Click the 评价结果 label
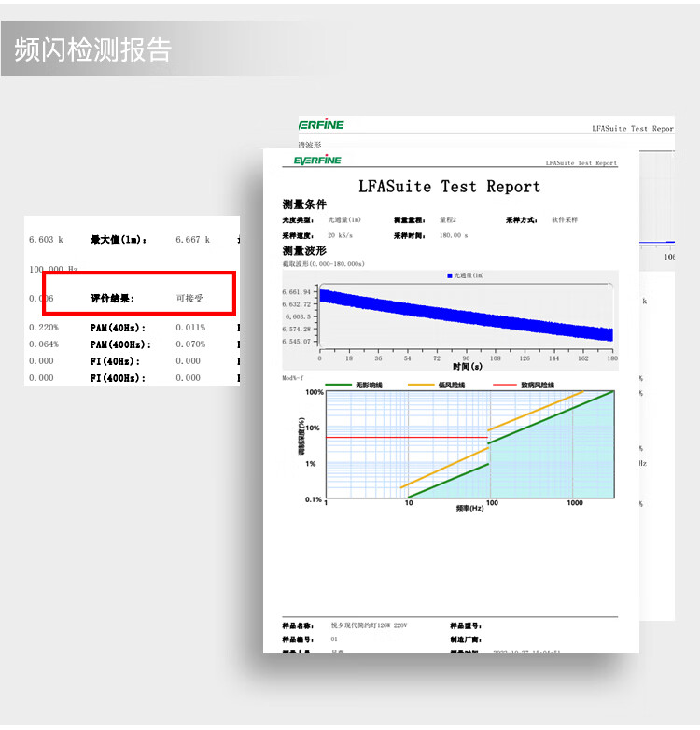Image resolution: width=700 pixels, height=730 pixels. (x=112, y=299)
